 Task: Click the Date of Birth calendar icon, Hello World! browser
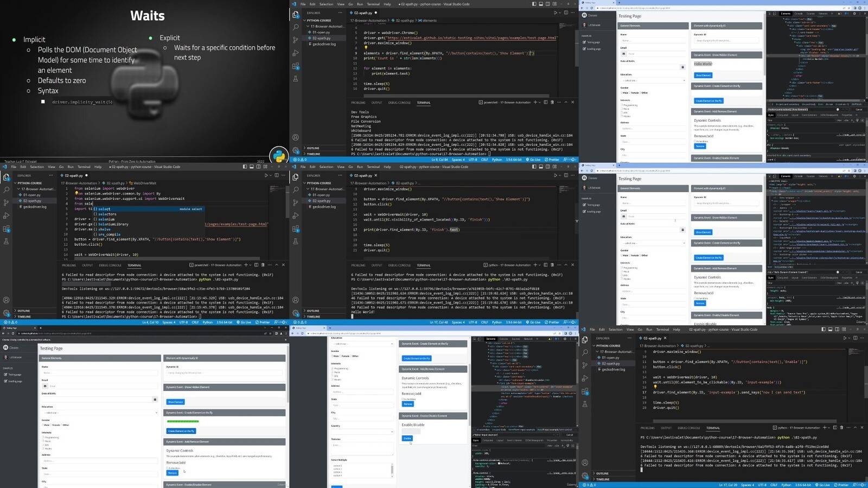682,67
